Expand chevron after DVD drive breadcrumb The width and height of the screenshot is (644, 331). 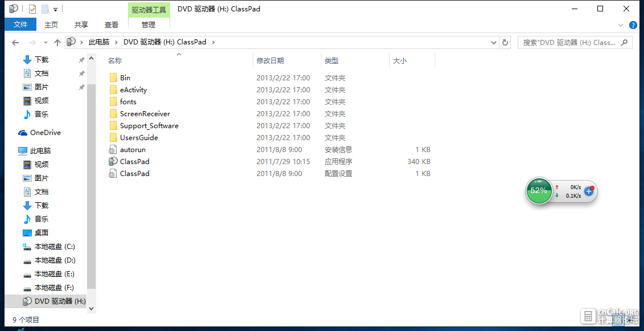coord(213,42)
